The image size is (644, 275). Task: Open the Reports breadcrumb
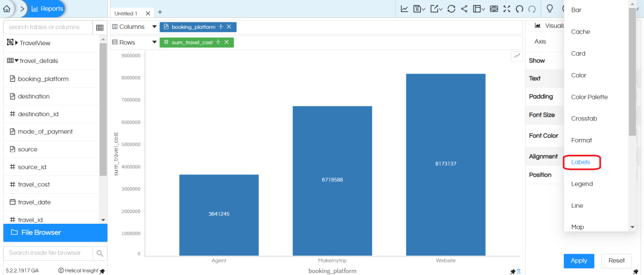47,9
